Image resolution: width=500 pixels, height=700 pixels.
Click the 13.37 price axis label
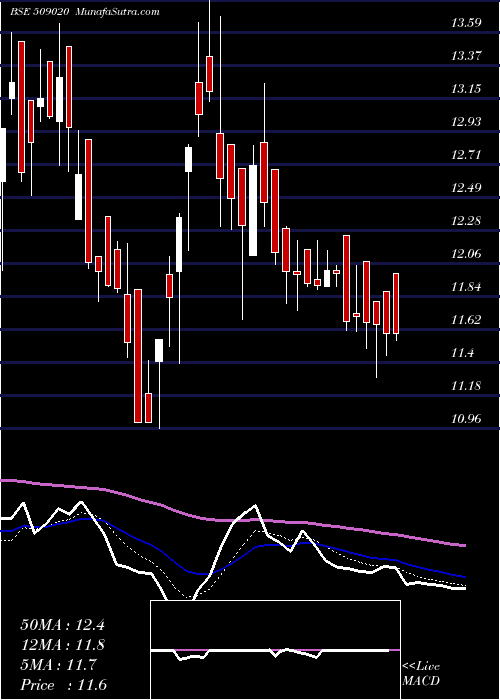[466, 55]
